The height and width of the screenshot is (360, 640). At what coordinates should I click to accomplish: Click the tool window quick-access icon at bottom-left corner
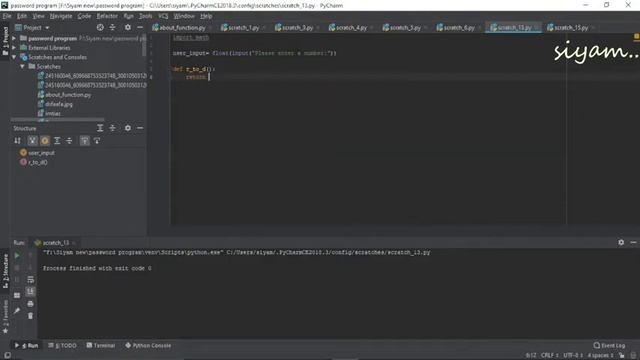pos(7,356)
